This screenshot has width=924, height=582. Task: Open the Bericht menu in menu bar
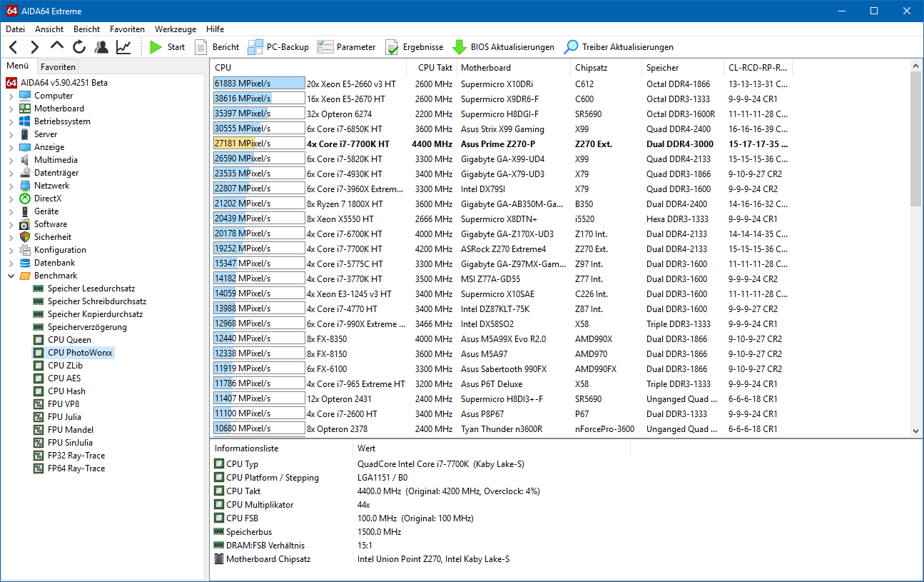[x=87, y=29]
